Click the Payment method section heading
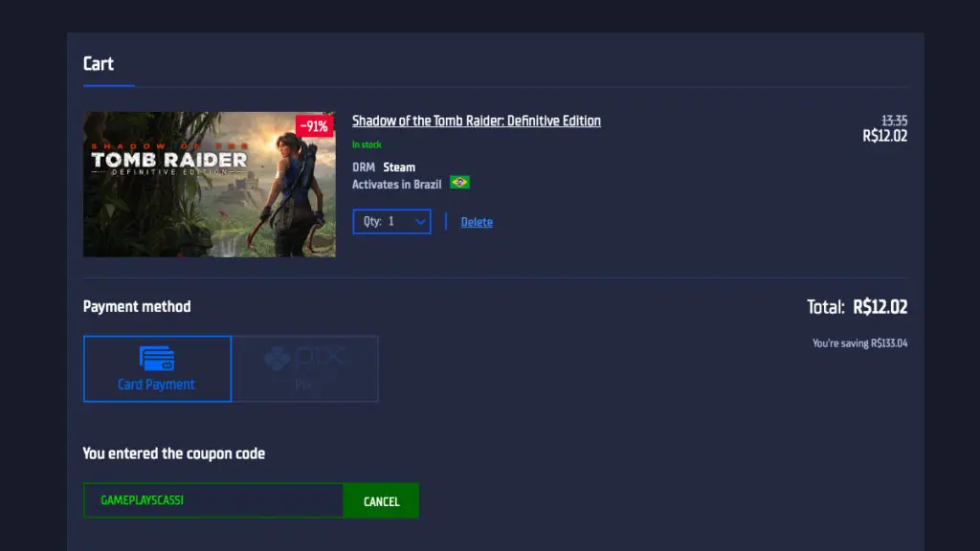 point(137,307)
